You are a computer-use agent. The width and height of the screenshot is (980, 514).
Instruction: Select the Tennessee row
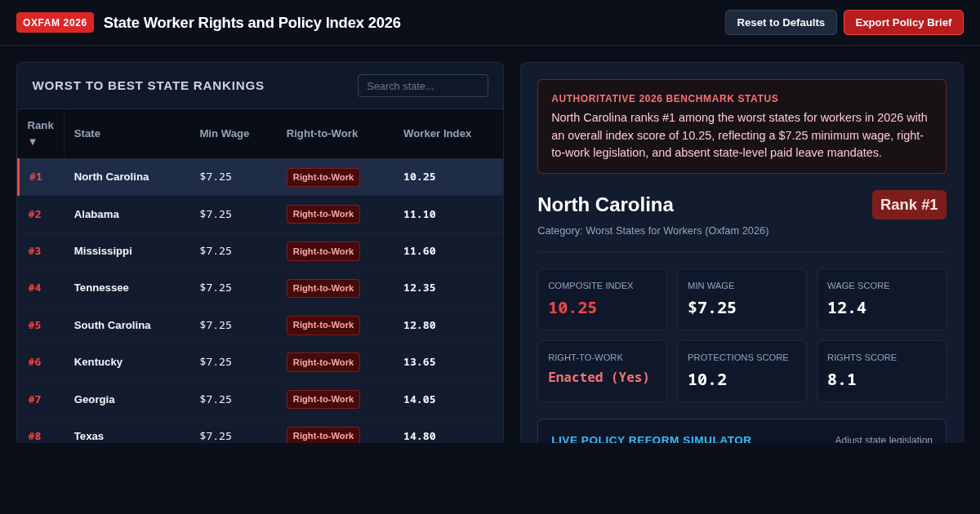261,288
